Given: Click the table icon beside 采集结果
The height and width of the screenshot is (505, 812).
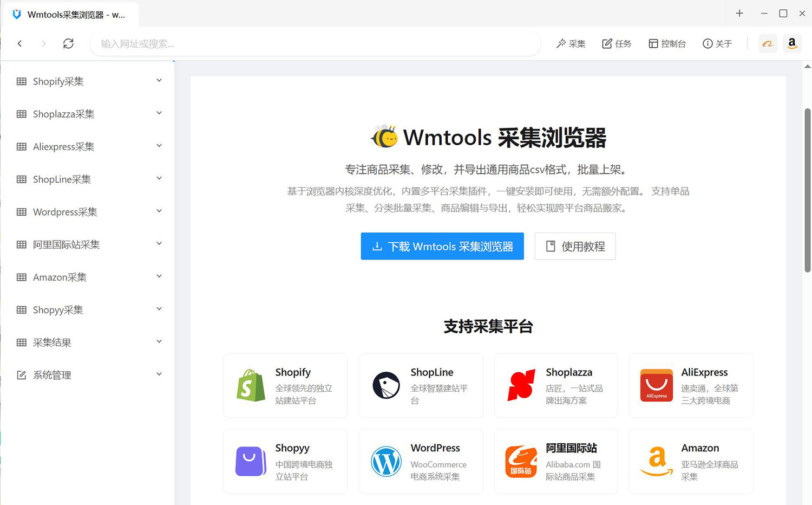Looking at the screenshot, I should tap(22, 342).
